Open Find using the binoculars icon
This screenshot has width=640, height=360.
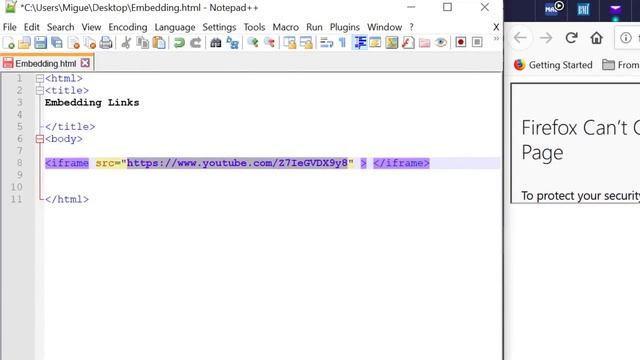[216, 42]
